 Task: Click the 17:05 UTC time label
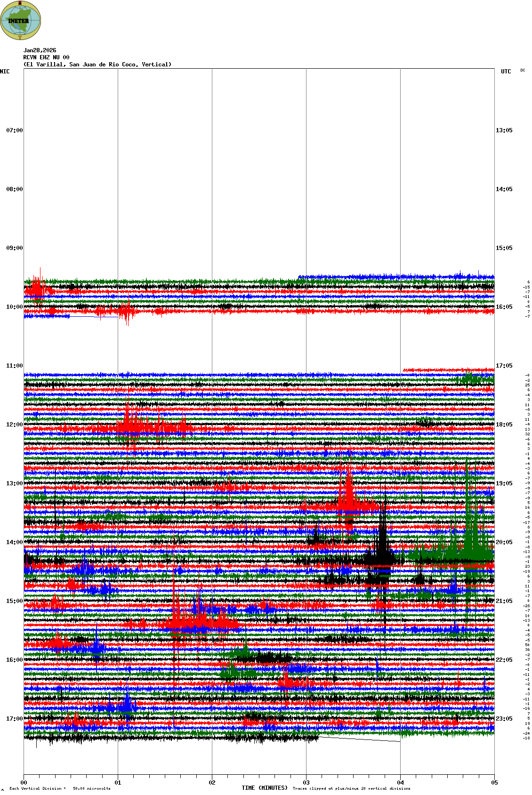pyautogui.click(x=504, y=366)
